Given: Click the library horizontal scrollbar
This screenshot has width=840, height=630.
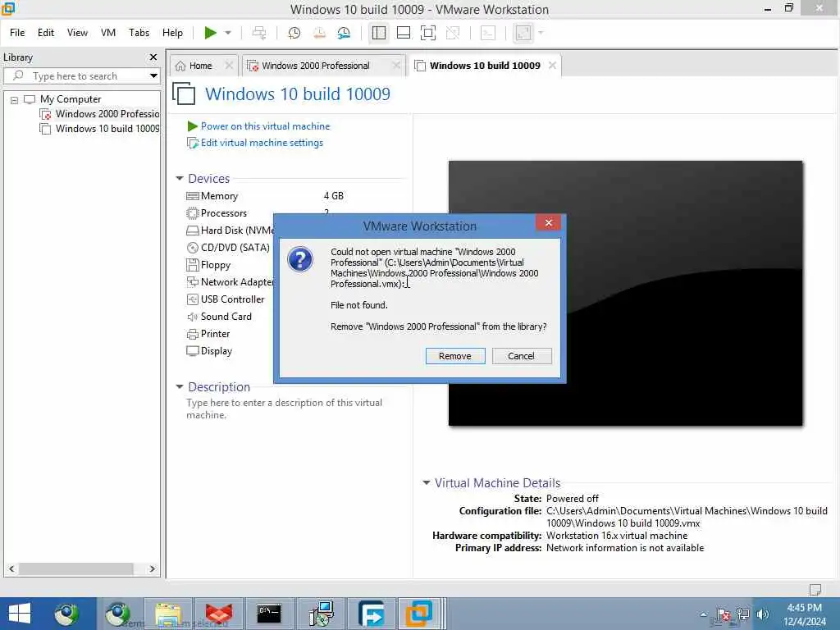Looking at the screenshot, I should [75, 569].
